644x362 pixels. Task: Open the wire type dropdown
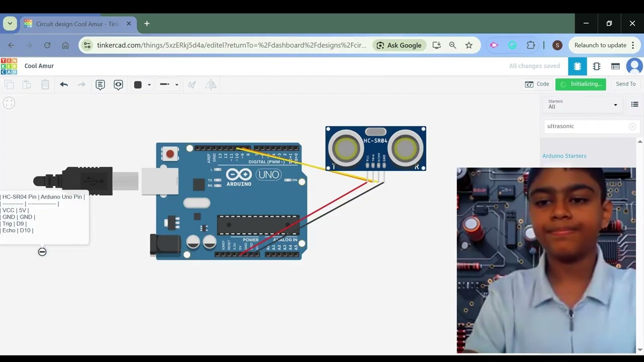pos(169,84)
